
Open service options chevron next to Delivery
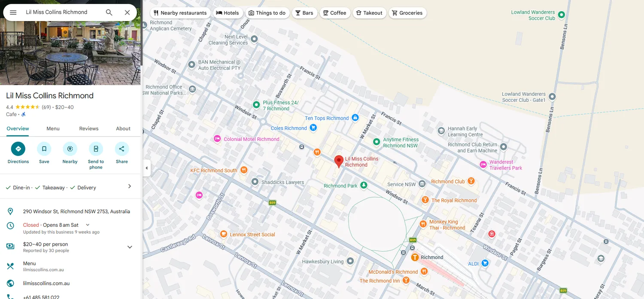pos(130,186)
